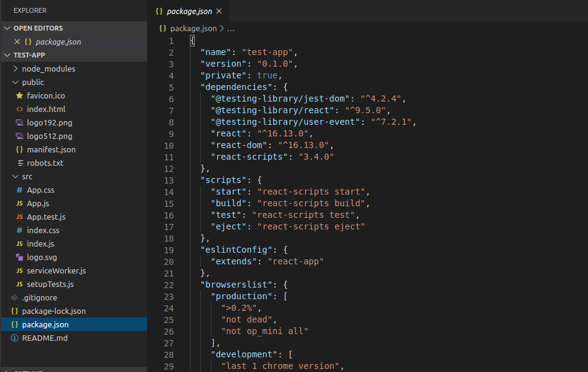
Task: Click package.json in the breadcrumb
Action: tap(193, 29)
